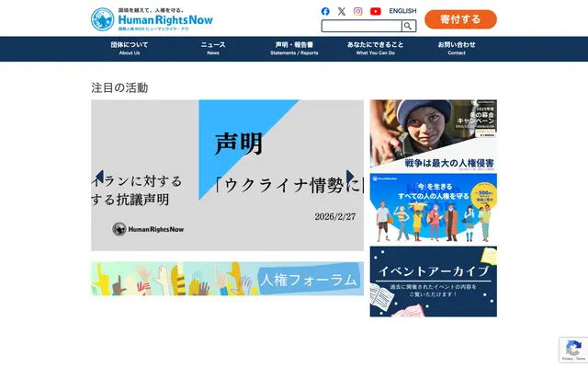Open ニュース News menu
588x368 pixels.
point(213,49)
